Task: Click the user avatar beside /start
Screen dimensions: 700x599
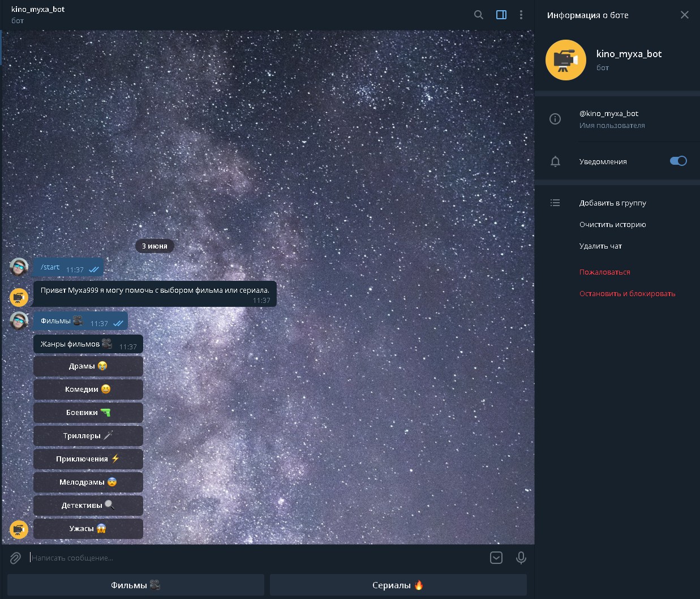Action: point(19,267)
